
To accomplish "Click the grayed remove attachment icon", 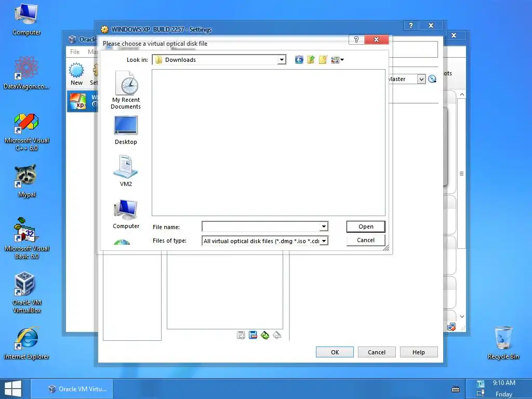I will pyautogui.click(x=277, y=335).
